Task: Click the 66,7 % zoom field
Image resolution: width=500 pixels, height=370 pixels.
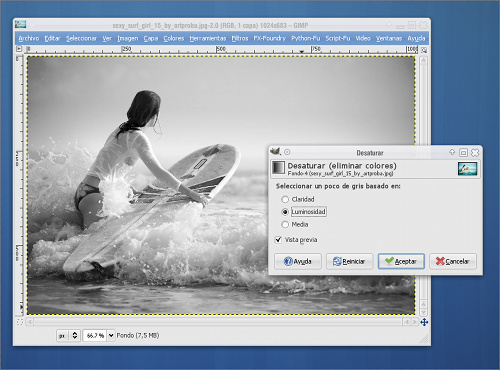Action: point(95,335)
